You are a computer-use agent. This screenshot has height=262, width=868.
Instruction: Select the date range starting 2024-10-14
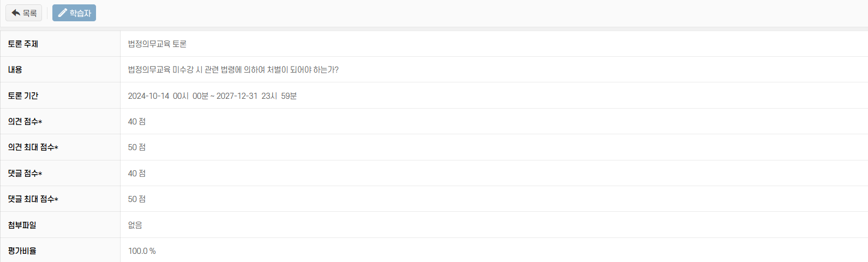pos(212,96)
